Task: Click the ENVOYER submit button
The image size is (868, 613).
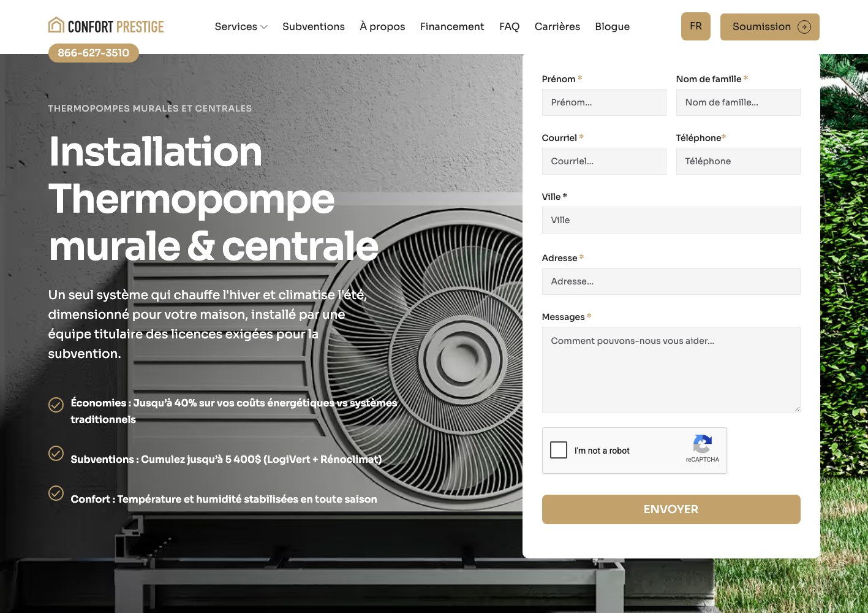Action: tap(671, 509)
